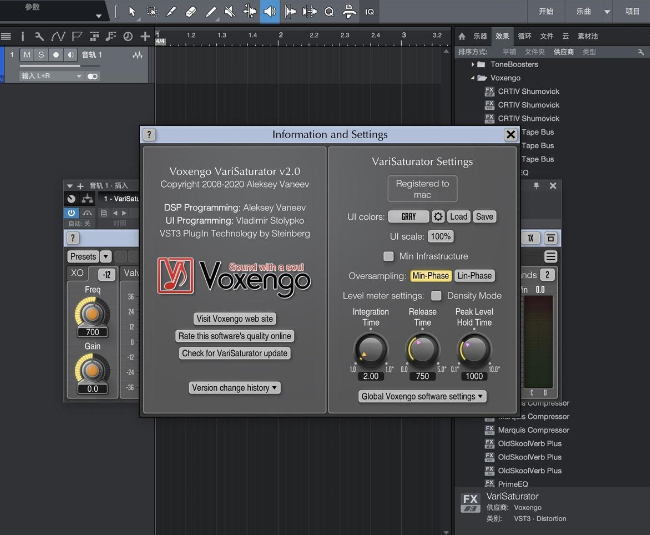Click the help question mark in dialog
Viewport: 650px width, 535px height.
pos(149,134)
